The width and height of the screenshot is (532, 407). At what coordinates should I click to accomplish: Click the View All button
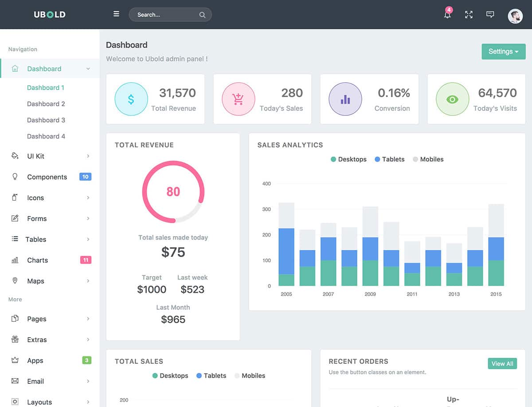(x=502, y=364)
